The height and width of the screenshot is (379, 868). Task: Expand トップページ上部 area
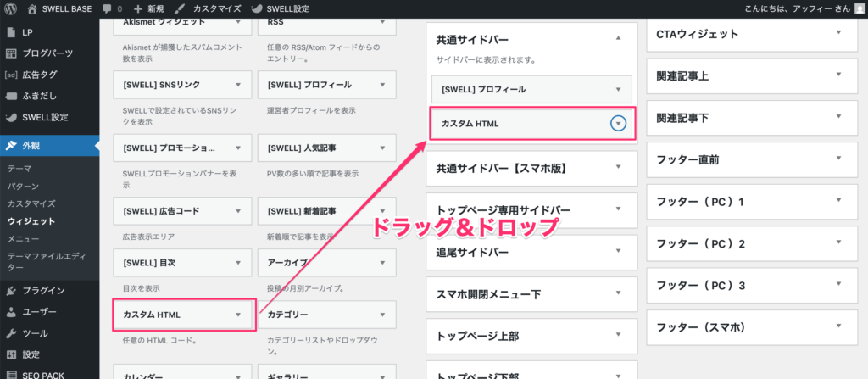pos(618,335)
